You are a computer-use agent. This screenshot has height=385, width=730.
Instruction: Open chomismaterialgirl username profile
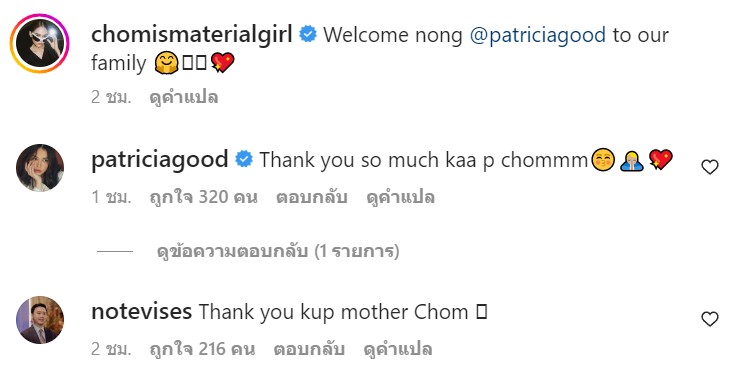(x=192, y=35)
